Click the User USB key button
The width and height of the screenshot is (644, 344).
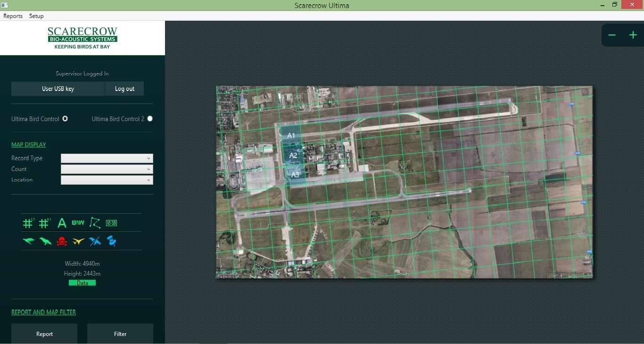click(x=58, y=89)
